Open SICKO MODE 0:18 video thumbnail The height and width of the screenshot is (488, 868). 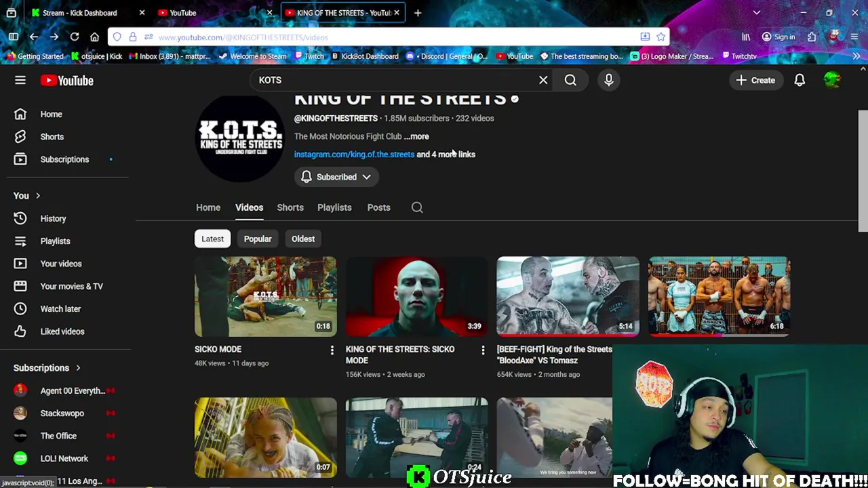(265, 296)
